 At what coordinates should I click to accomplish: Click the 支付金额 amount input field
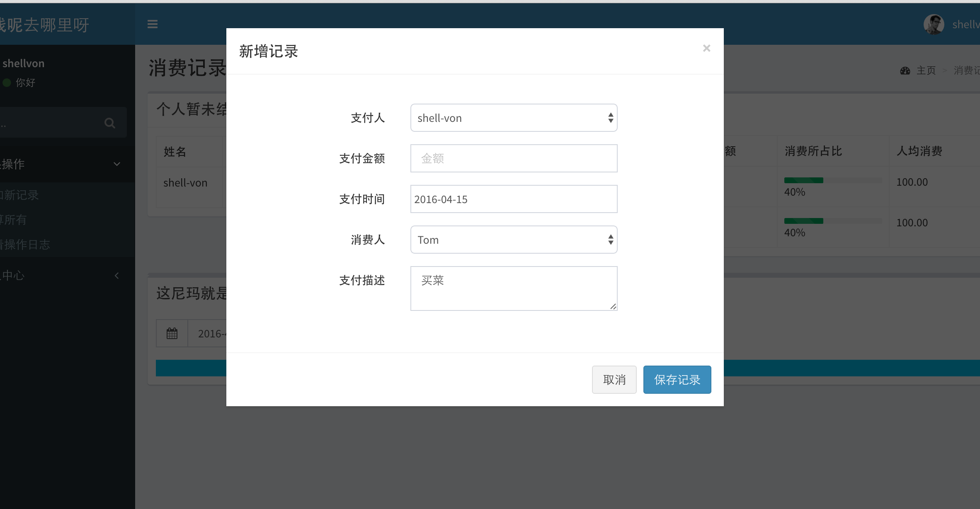coord(513,158)
